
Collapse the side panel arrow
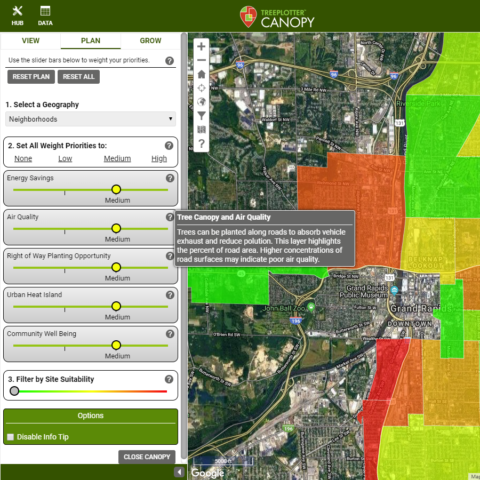179,472
